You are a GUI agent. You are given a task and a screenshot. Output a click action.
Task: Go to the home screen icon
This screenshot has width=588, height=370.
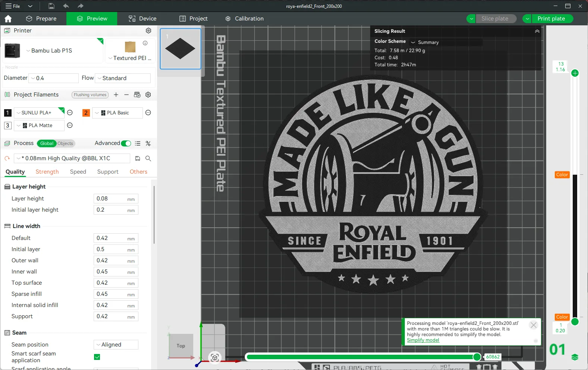pyautogui.click(x=8, y=19)
